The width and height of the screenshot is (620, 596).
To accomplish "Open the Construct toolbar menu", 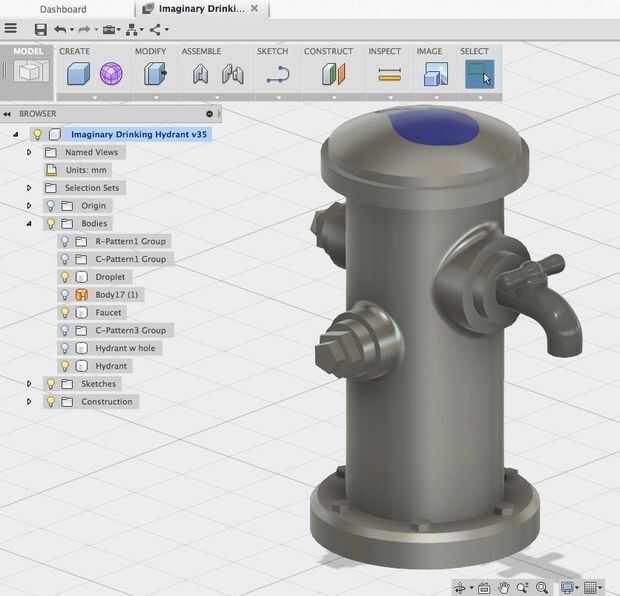I will [328, 51].
